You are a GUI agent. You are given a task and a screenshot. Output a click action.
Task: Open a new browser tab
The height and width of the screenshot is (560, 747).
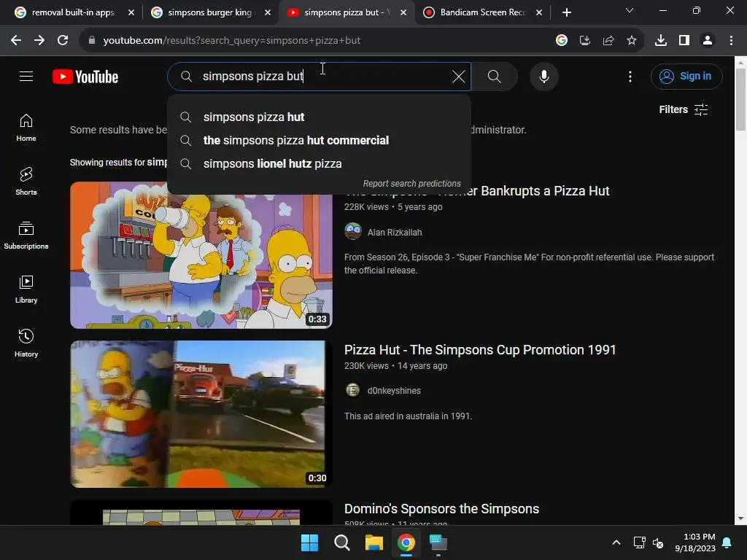(x=566, y=12)
